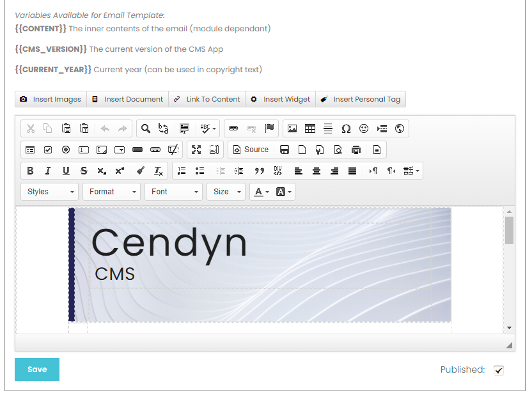532x395 pixels.
Task: Toggle Show Blocks
Action: tap(214, 150)
